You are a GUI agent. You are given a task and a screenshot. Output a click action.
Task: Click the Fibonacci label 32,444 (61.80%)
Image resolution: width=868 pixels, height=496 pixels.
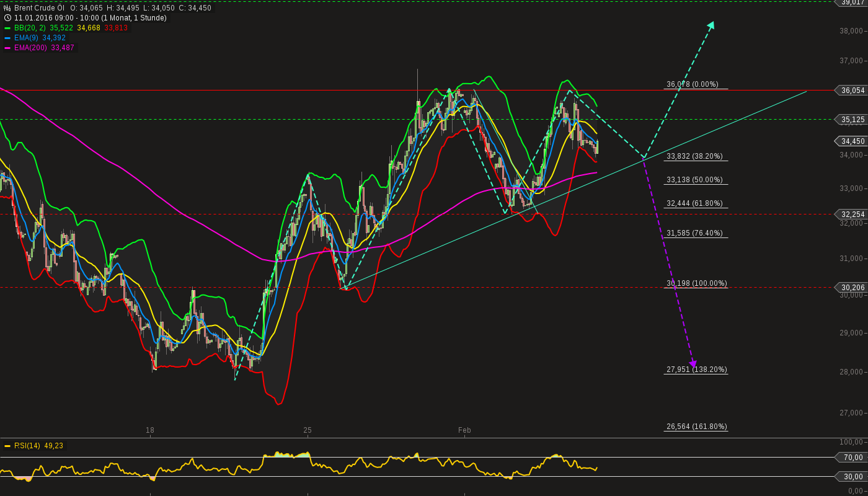coord(694,203)
